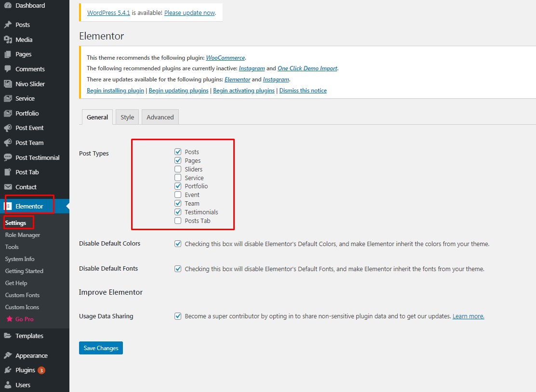Switch to the Advanced tab
This screenshot has height=392, width=536.
point(160,117)
